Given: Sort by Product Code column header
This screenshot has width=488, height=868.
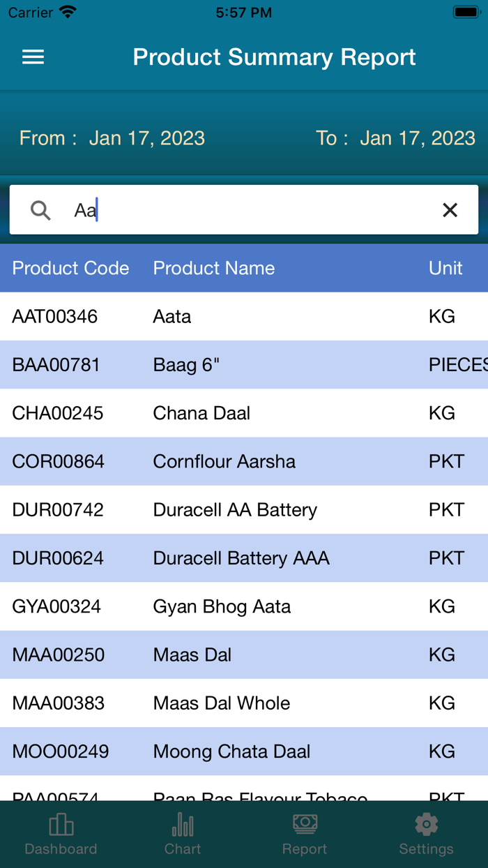Looking at the screenshot, I should (70, 268).
